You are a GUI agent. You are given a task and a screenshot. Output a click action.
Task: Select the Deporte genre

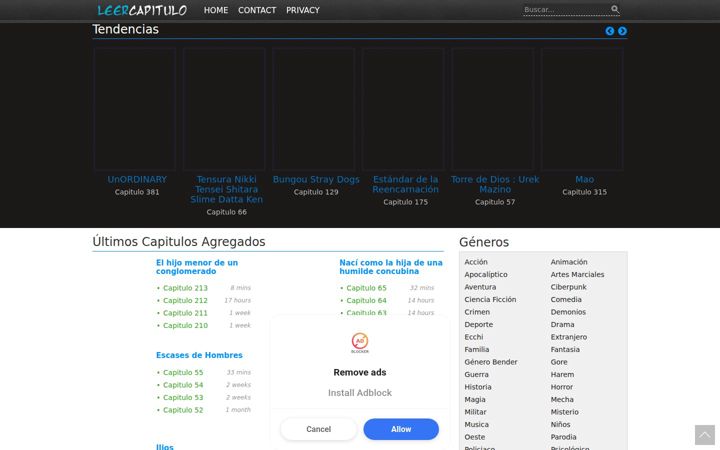(478, 324)
